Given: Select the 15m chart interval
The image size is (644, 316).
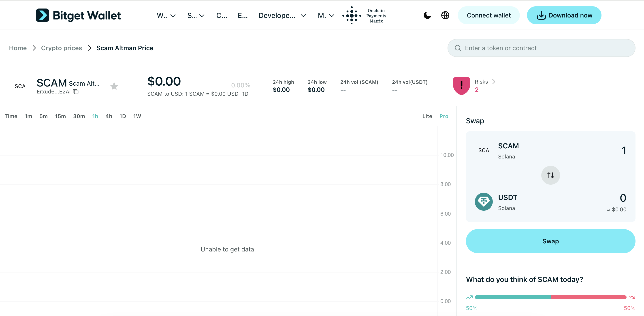Looking at the screenshot, I should click(60, 116).
